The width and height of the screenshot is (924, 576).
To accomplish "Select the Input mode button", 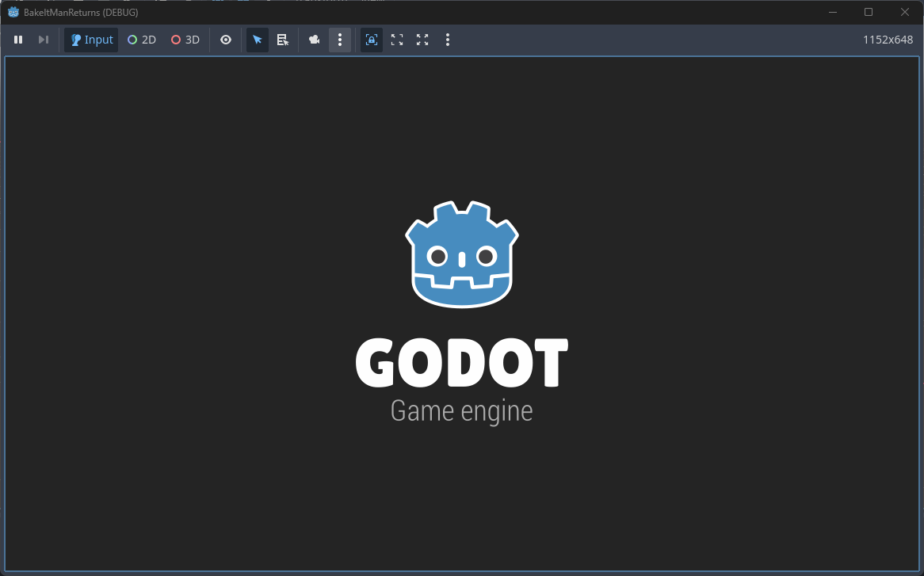I will pyautogui.click(x=91, y=40).
